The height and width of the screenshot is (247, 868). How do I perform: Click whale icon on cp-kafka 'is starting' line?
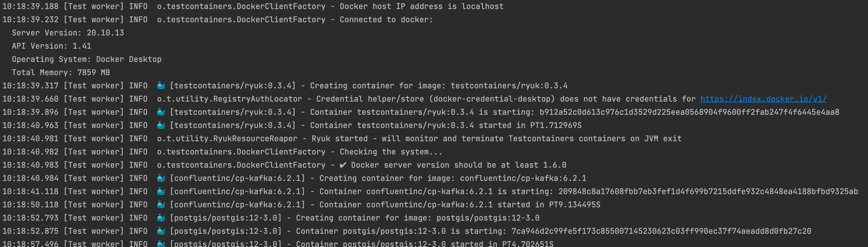click(x=161, y=191)
